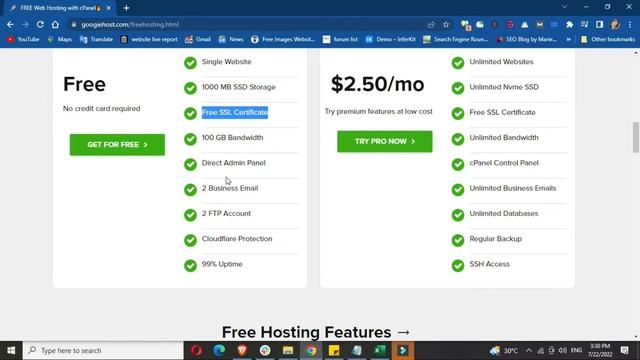Open the Gmail bookmark
The image size is (640, 360).
198,39
